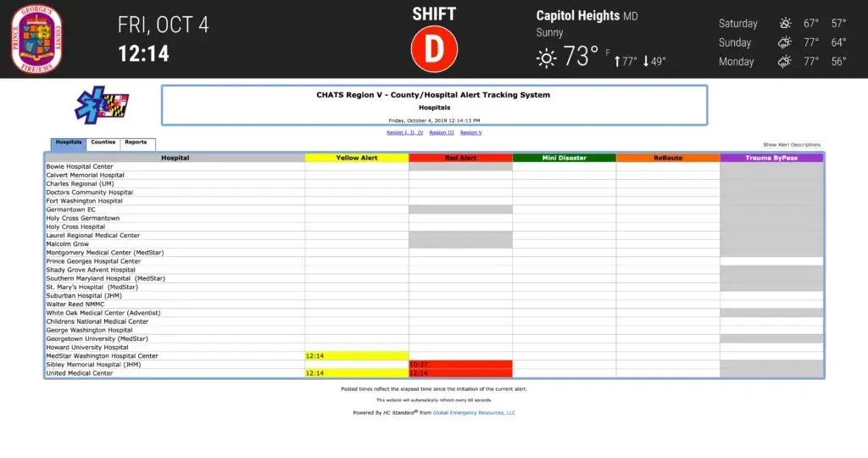868x458 pixels.
Task: Select George Washington Hospital row
Action: click(434, 330)
